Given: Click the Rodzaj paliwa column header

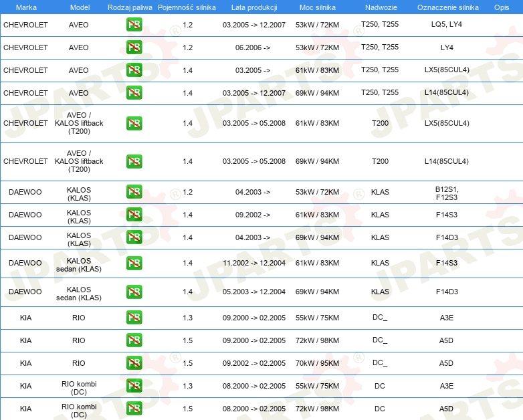Looking at the screenshot, I should (130, 7).
